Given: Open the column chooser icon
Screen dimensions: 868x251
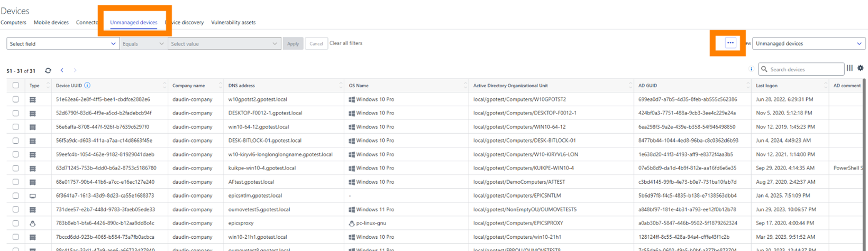Looking at the screenshot, I should (x=849, y=68).
